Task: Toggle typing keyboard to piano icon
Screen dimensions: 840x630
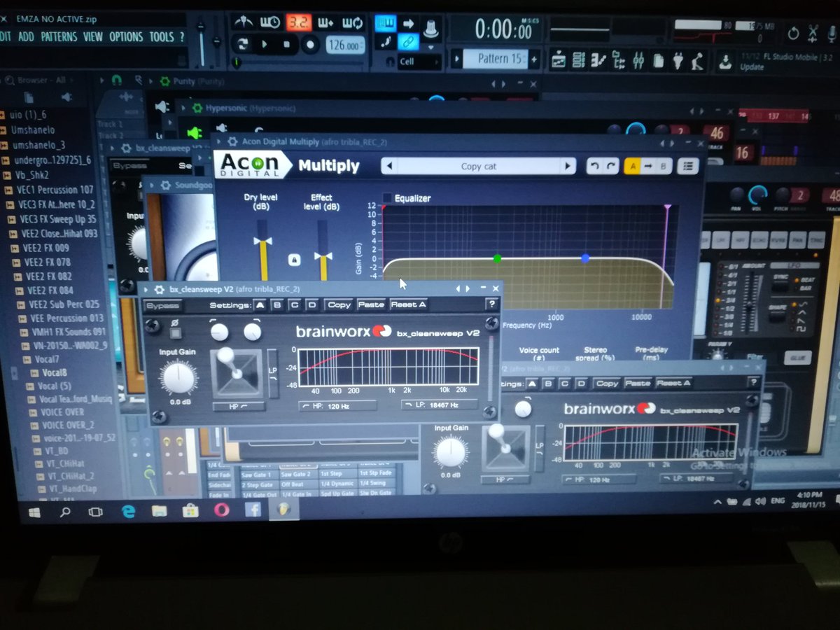Action: 385,23
